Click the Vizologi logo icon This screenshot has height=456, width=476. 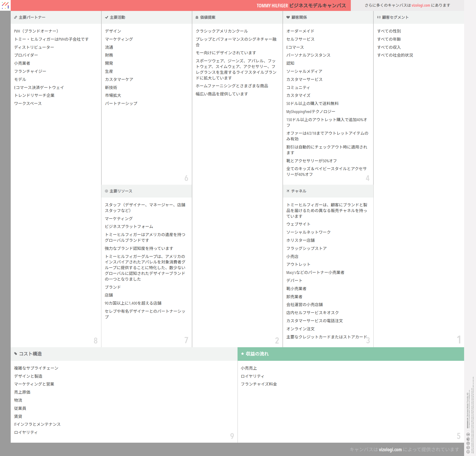(x=5, y=5)
